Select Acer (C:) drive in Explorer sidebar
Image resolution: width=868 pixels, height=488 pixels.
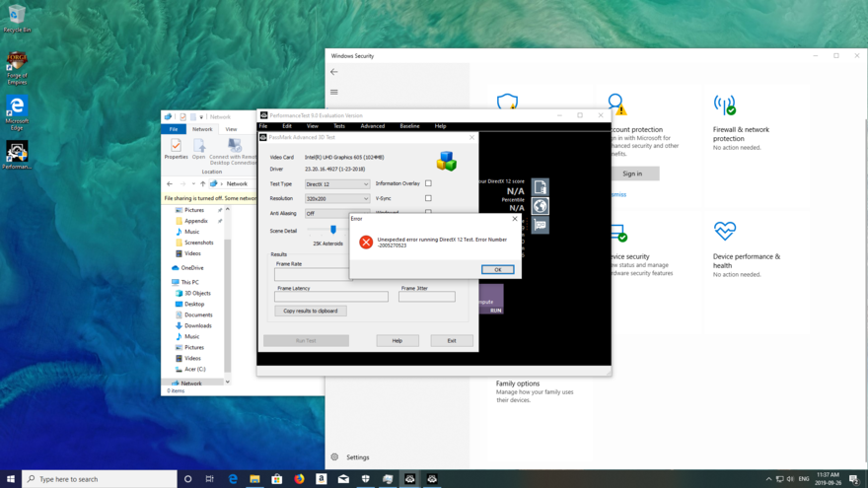click(x=194, y=369)
